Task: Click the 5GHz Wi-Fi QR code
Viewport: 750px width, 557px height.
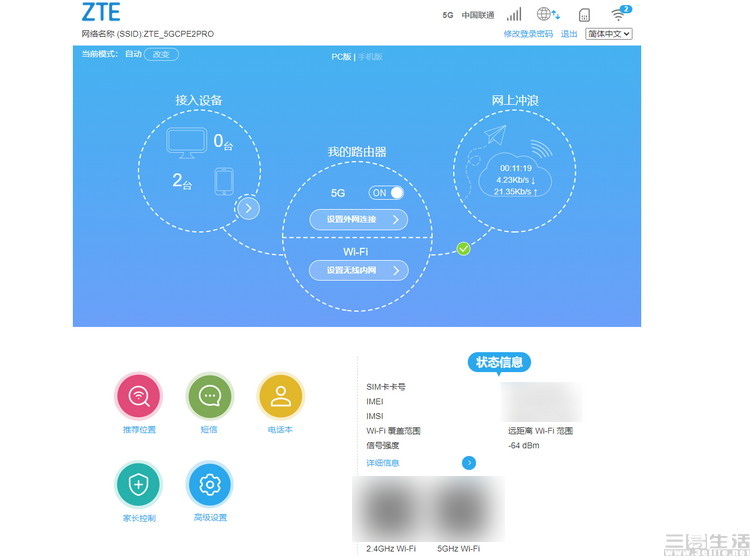Action: [x=462, y=509]
